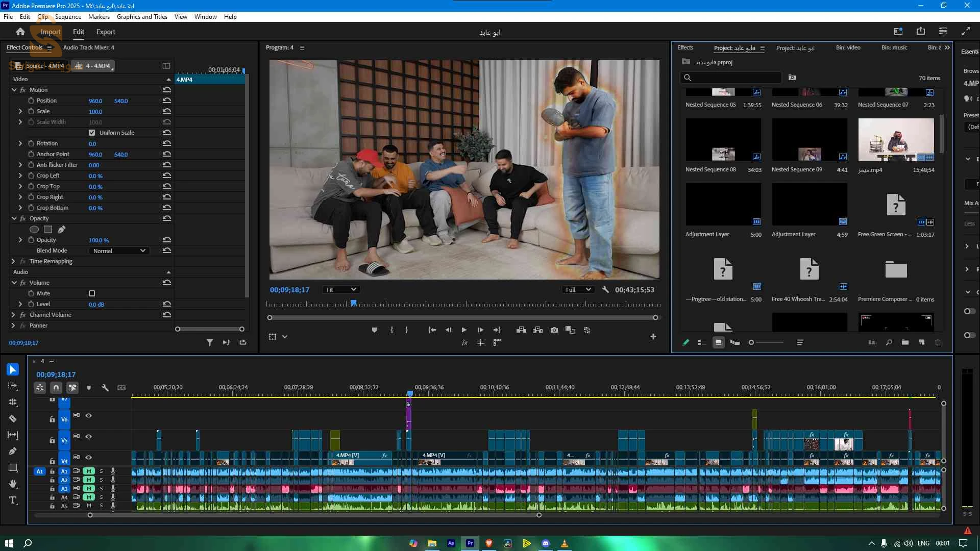Select the Selection tool in the timeline toolbar

(13, 369)
